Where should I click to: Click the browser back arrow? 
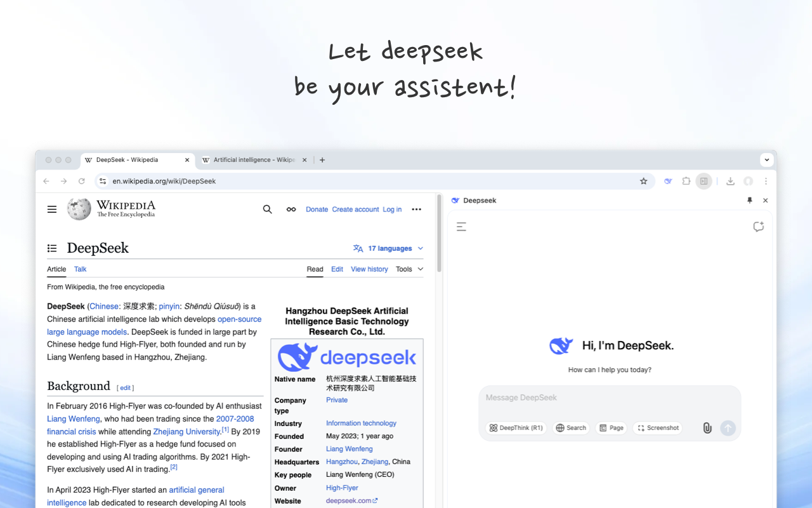46,181
